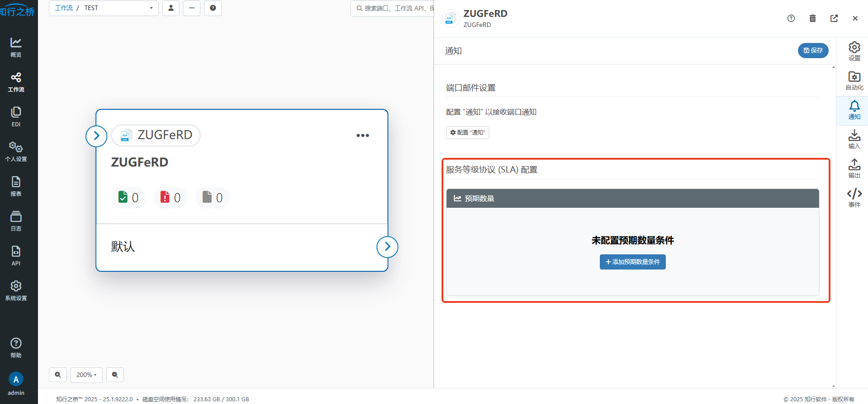Image resolution: width=868 pixels, height=404 pixels.
Task: Open the 日志 logs page in sidebar
Action: (16, 221)
